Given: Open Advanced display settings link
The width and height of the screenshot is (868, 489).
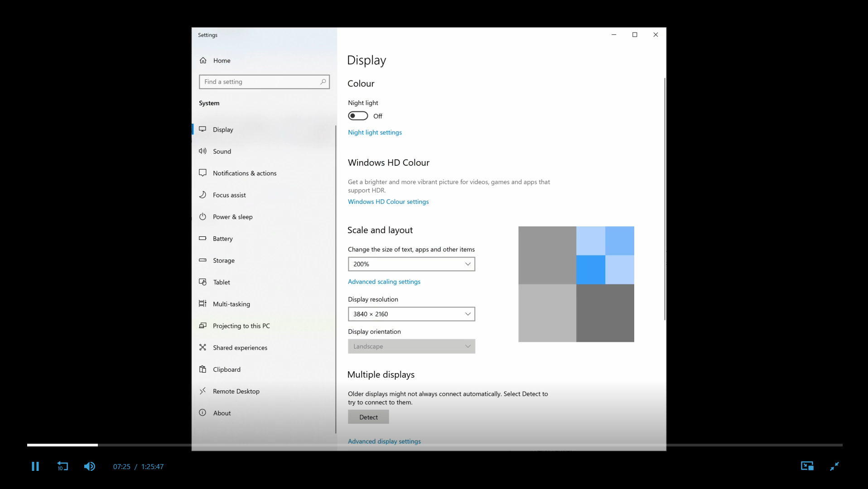Looking at the screenshot, I should coord(384,441).
